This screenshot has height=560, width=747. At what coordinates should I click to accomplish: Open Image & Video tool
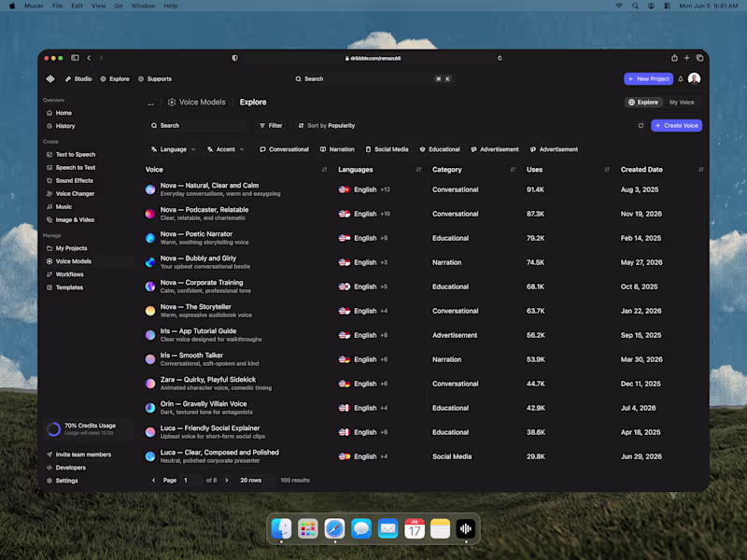tap(71, 220)
